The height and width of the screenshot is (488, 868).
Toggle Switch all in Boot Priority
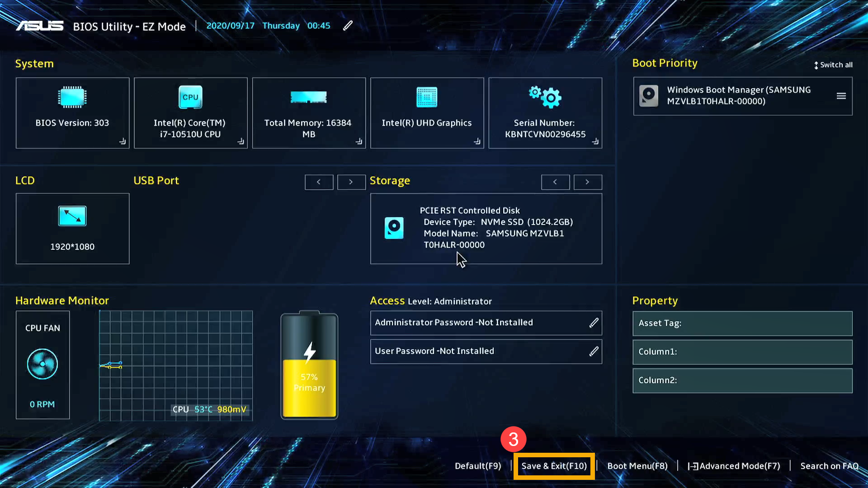[x=833, y=65]
